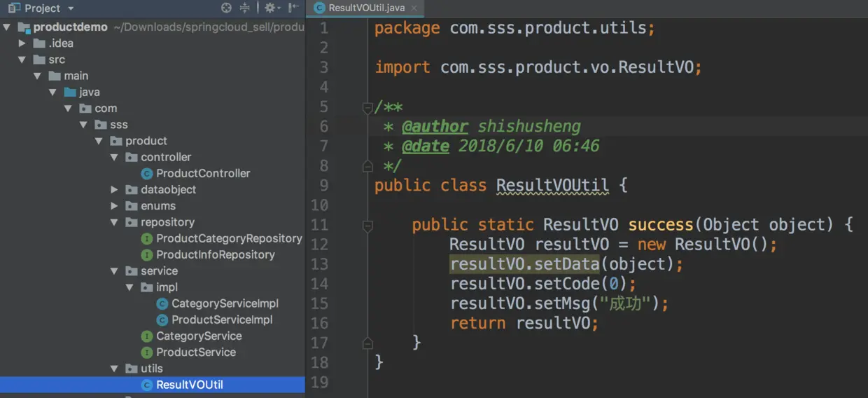This screenshot has width=868, height=398.
Task: Click the controller package icon
Action: pos(131,157)
